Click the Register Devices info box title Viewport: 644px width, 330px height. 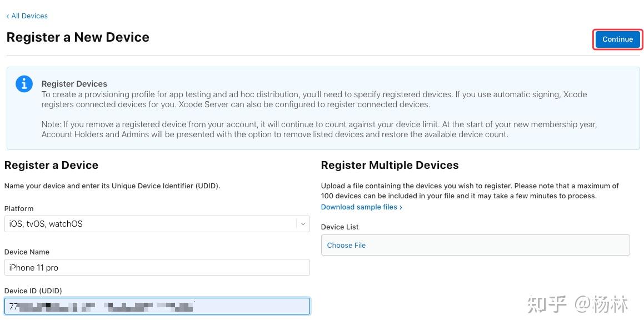coord(74,84)
